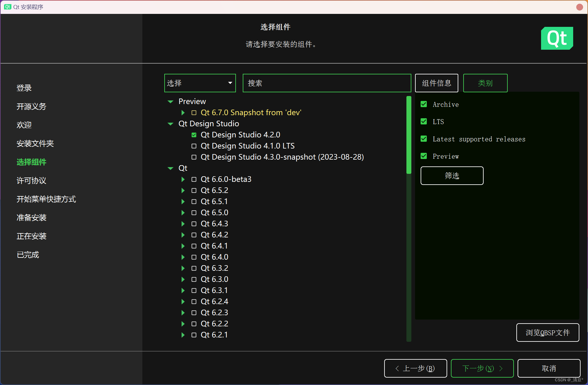The width and height of the screenshot is (588, 385).
Task: Select the 准备安装 step in sidebar
Action: click(x=31, y=218)
